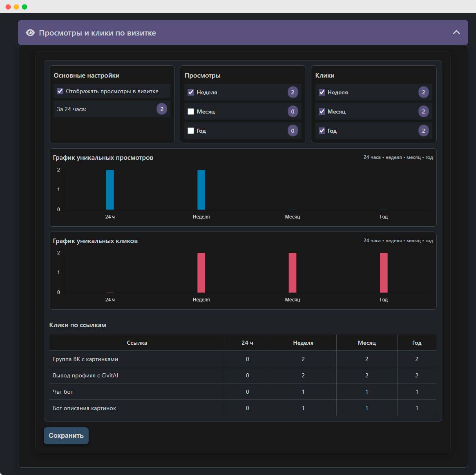Select the 'Группа ВК с картинками' link row
The image size is (476, 475).
pos(85,359)
